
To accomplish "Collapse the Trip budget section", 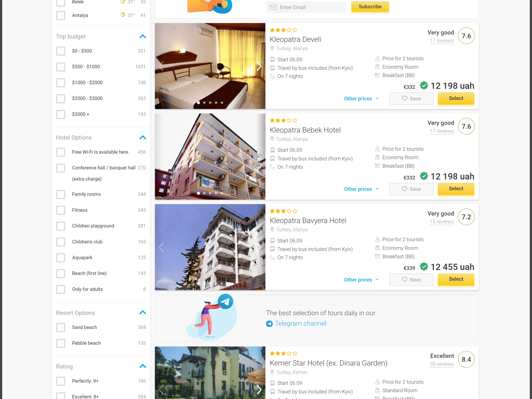I will click(143, 37).
